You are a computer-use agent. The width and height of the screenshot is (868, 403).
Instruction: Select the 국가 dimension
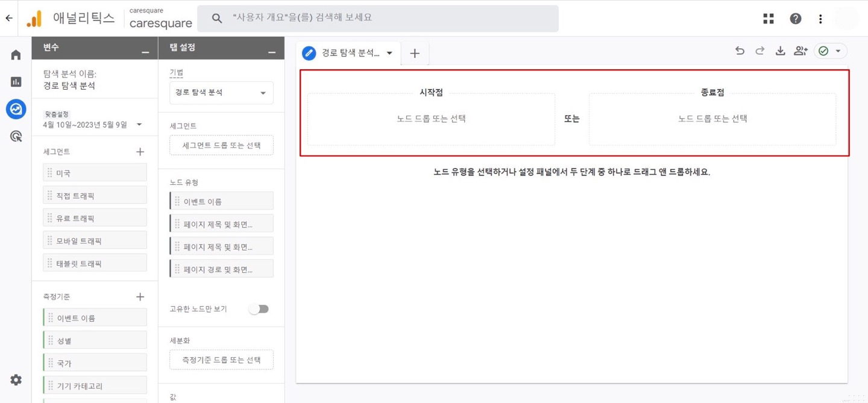[95, 363]
